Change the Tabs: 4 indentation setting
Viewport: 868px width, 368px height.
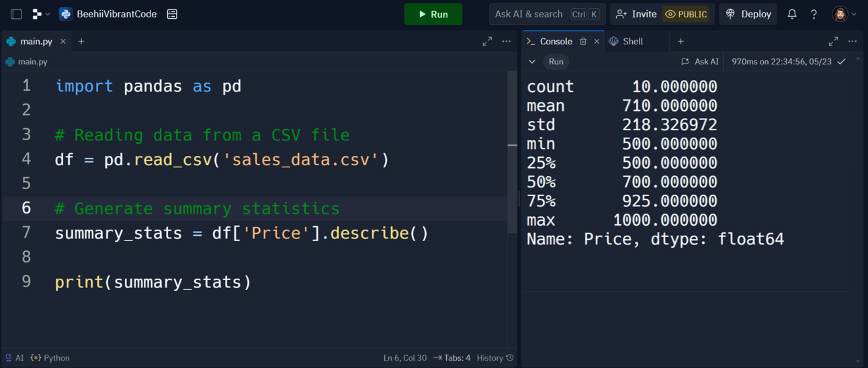452,358
